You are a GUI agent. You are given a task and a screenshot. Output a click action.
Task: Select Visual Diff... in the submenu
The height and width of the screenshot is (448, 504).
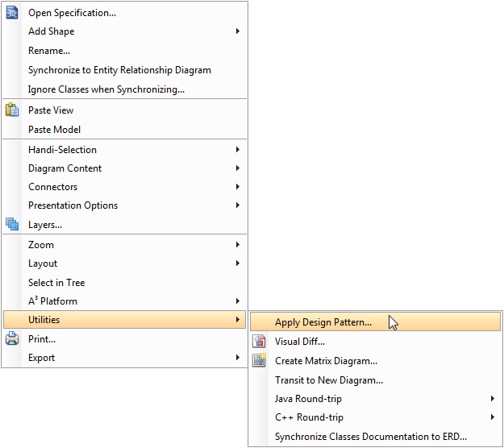point(375,342)
